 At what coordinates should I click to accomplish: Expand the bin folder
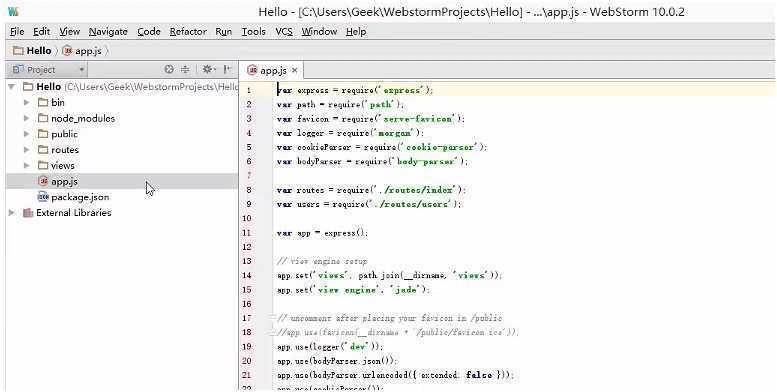coord(27,103)
